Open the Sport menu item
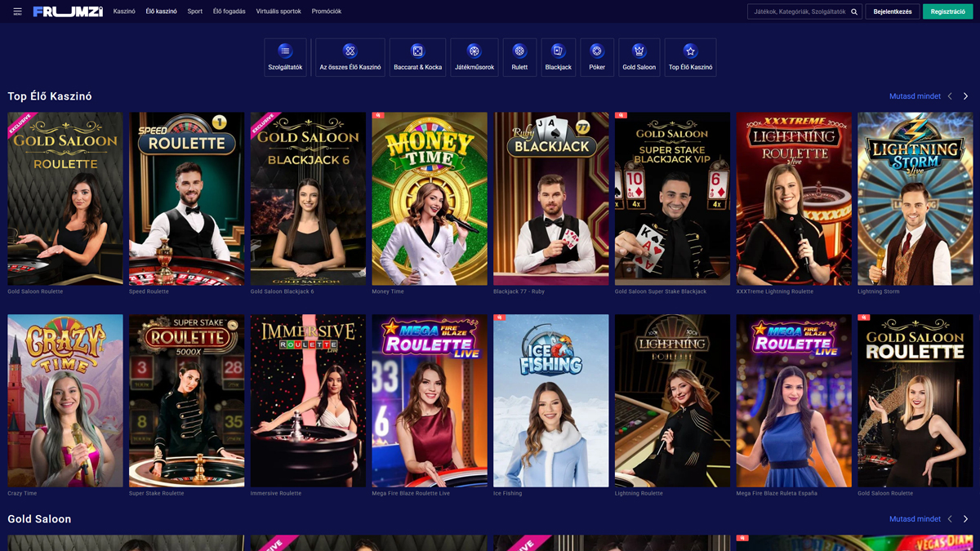This screenshot has height=551, width=980. 194,11
